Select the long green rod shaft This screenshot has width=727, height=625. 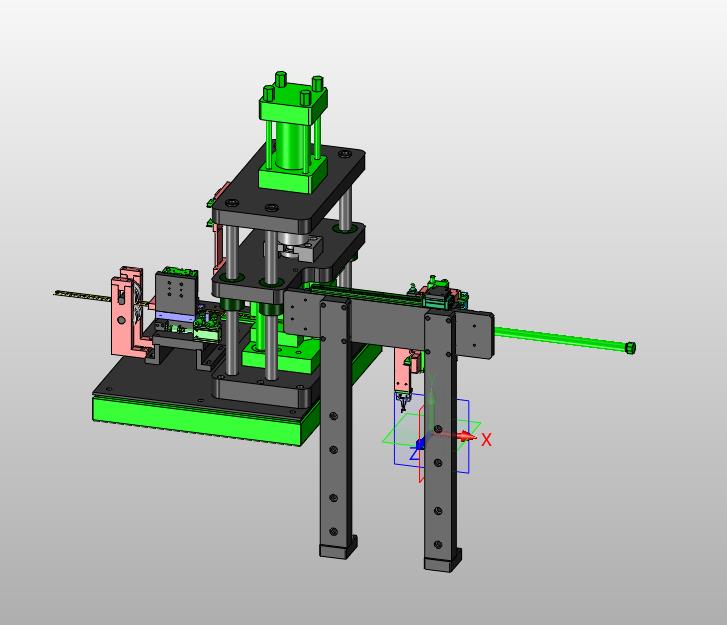click(x=560, y=338)
